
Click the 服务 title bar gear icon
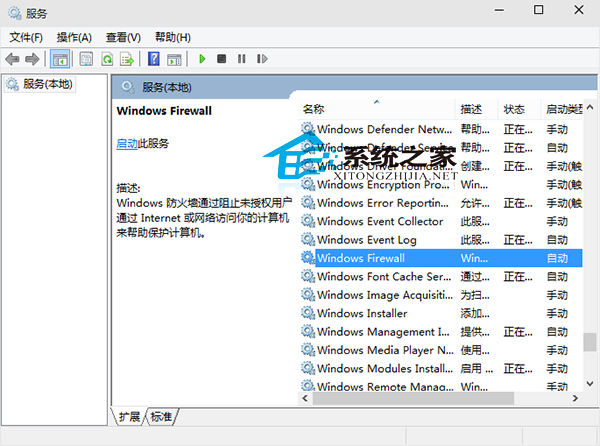15,13
